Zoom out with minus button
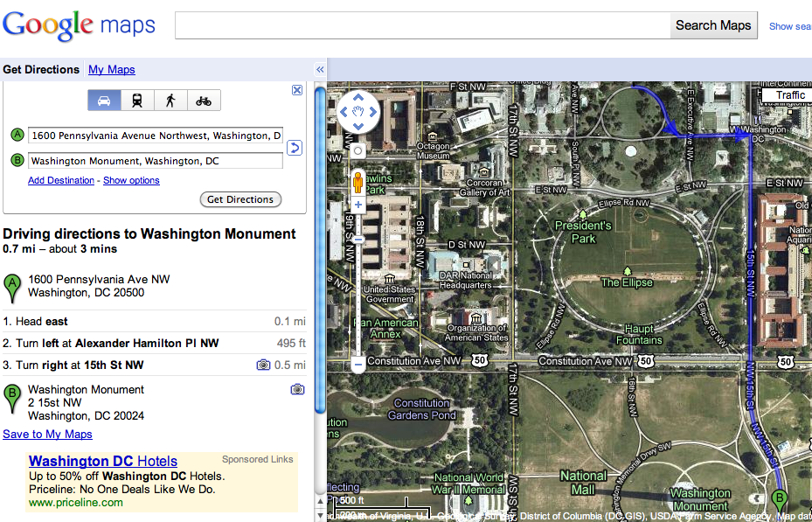The image size is (812, 522). click(357, 365)
